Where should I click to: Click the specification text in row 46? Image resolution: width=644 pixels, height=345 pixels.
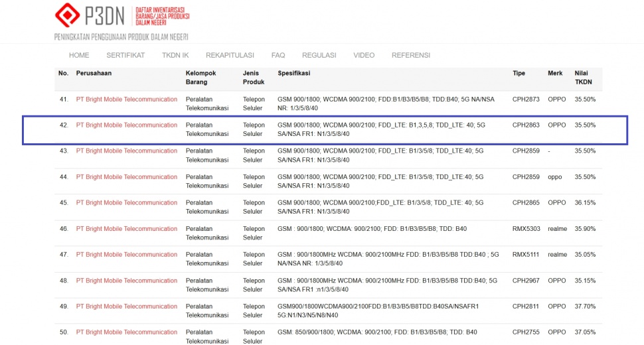[372, 229]
